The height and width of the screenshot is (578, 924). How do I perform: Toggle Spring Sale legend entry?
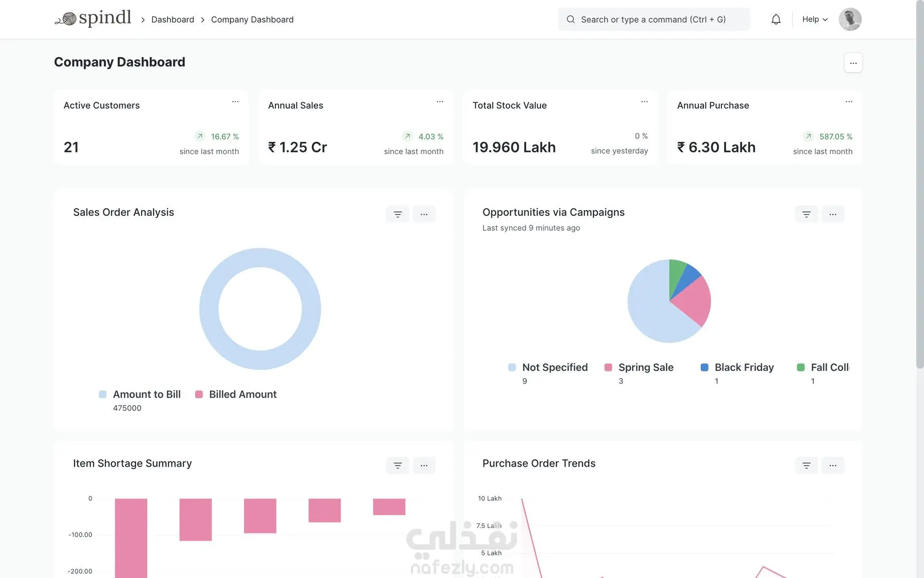[x=639, y=368]
